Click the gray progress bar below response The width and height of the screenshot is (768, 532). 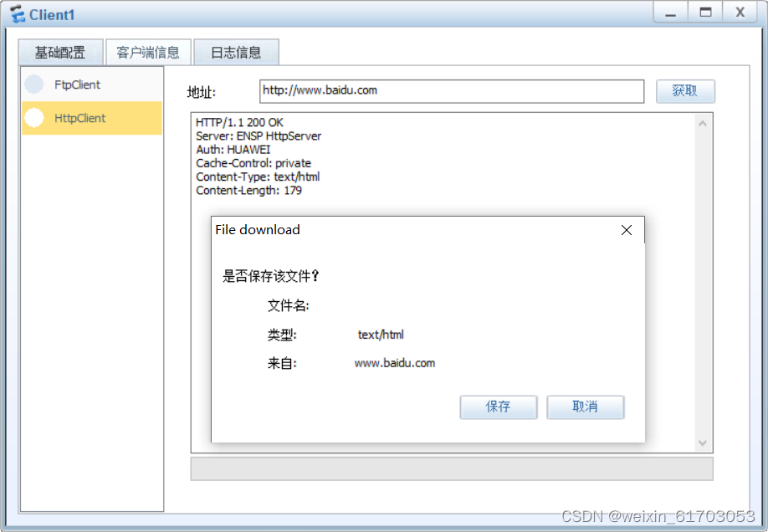click(452, 468)
